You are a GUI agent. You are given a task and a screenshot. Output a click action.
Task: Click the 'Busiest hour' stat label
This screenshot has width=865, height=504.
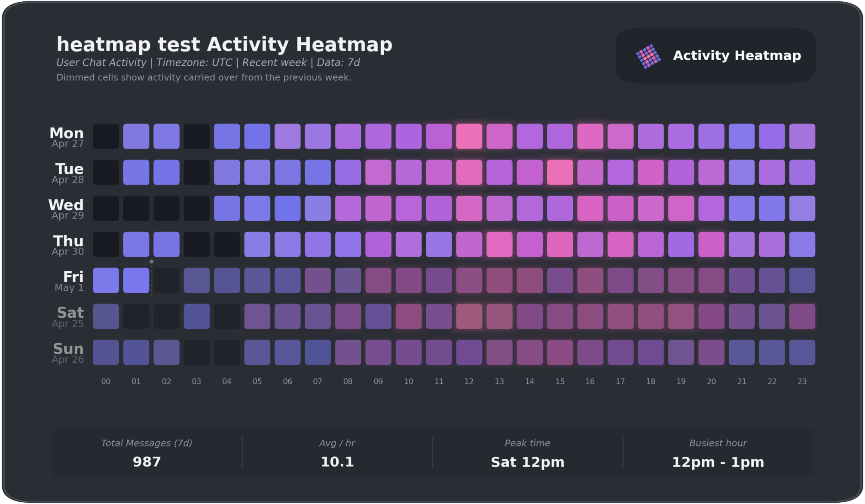[718, 443]
